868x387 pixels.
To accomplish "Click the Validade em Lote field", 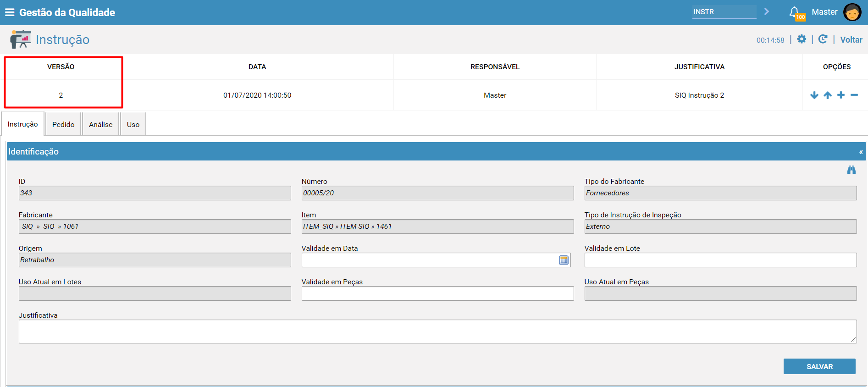I will click(720, 260).
